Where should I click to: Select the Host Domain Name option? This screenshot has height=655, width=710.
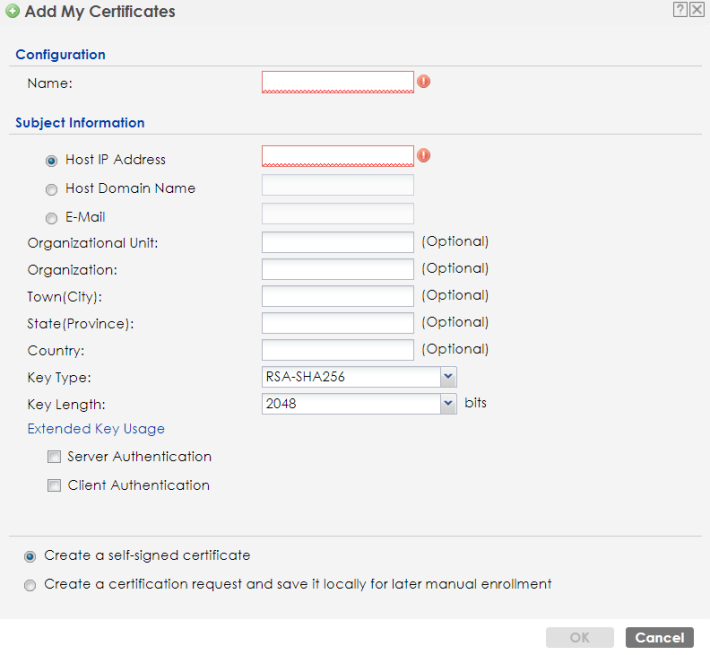click(x=51, y=189)
